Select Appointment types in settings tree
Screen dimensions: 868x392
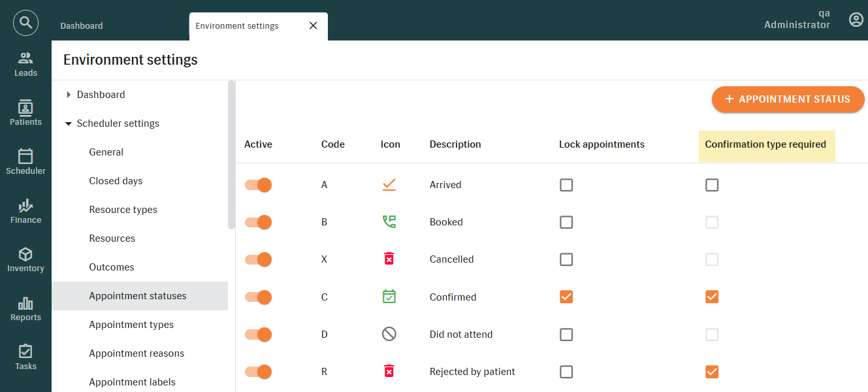click(x=131, y=325)
